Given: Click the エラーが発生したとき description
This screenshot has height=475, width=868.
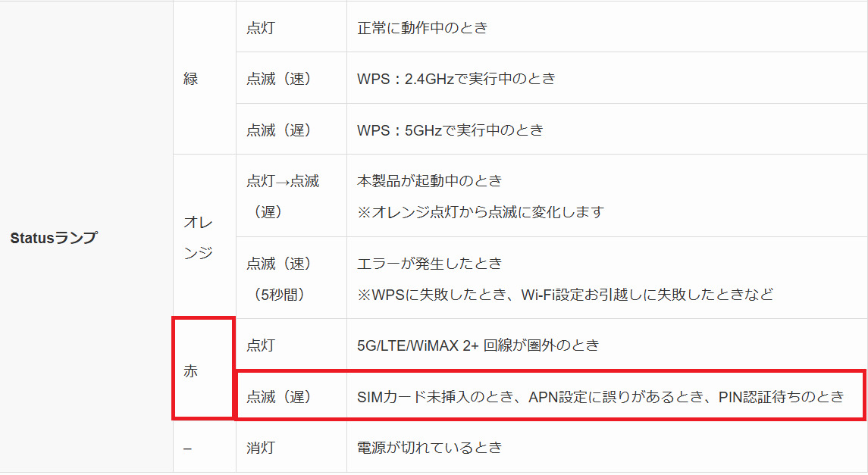Looking at the screenshot, I should pos(430,263).
